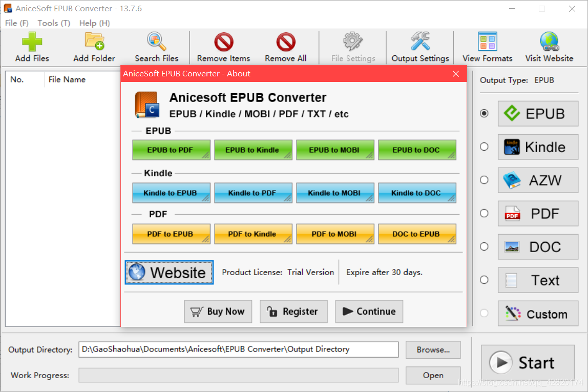
Task: Click the EPUB to MOBI button
Action: (x=335, y=150)
